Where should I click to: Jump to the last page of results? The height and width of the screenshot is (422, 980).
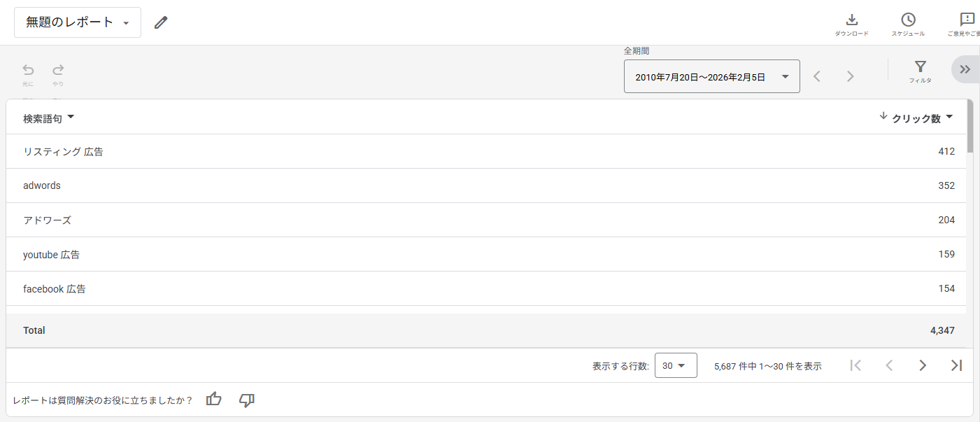click(956, 365)
